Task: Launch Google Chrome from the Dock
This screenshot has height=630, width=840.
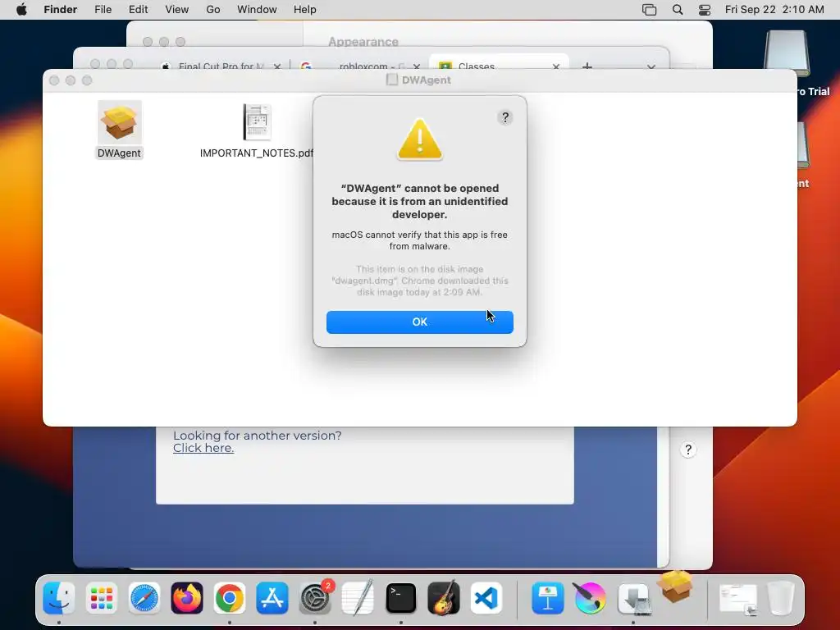Action: [230, 598]
